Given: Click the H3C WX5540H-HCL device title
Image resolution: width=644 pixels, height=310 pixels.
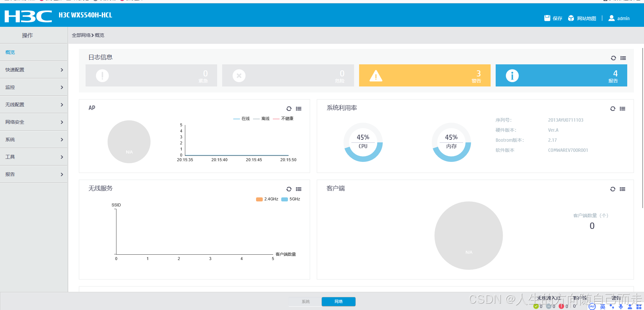Looking at the screenshot, I should coord(86,15).
